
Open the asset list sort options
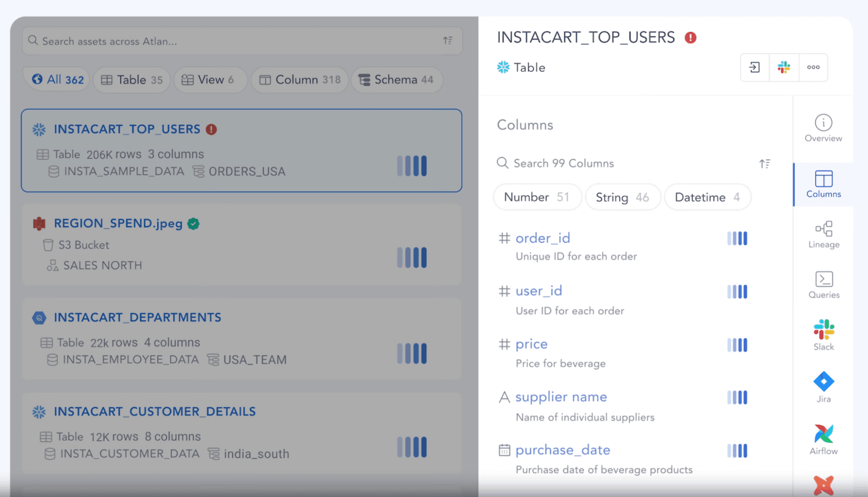click(x=448, y=40)
